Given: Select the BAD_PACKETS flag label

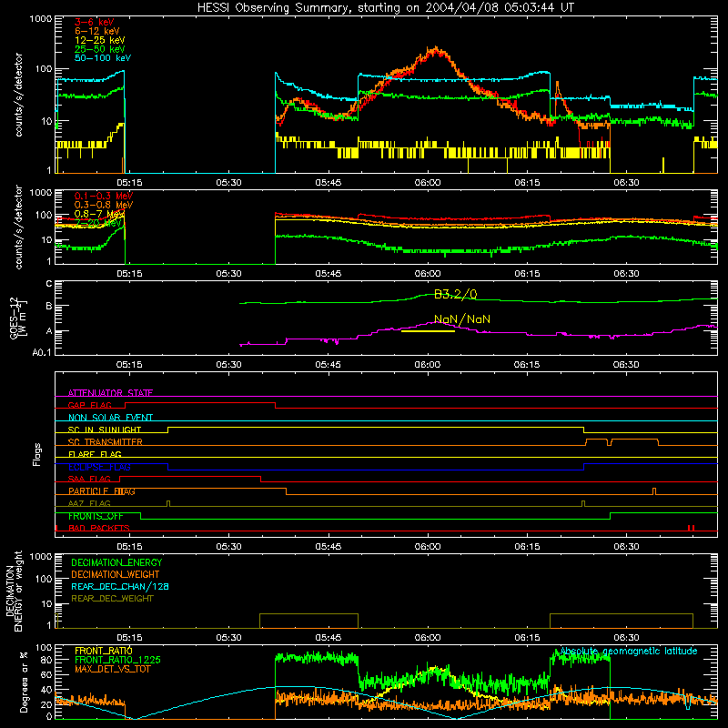Looking at the screenshot, I should [99, 528].
